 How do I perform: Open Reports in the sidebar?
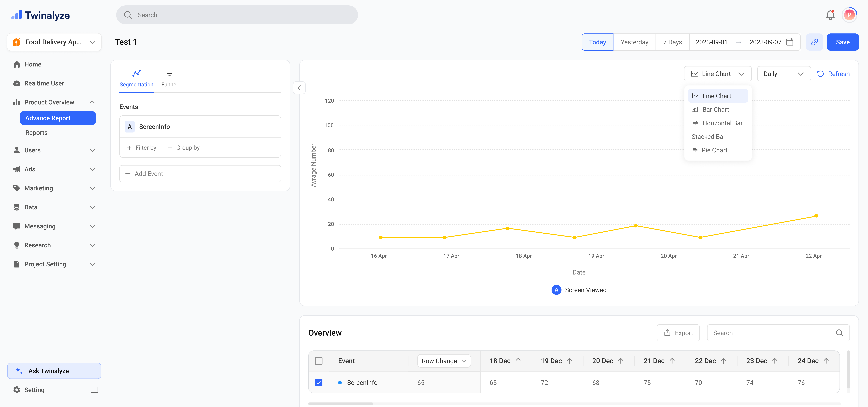click(x=36, y=133)
